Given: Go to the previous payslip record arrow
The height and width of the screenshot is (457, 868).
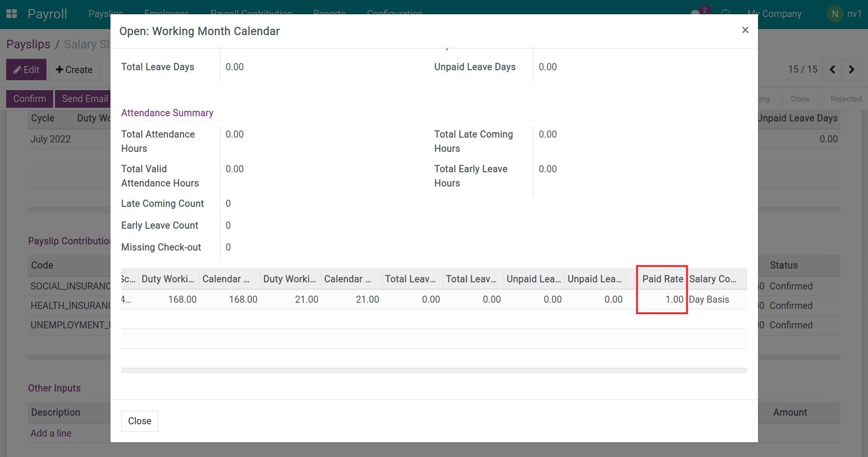Looking at the screenshot, I should 832,70.
